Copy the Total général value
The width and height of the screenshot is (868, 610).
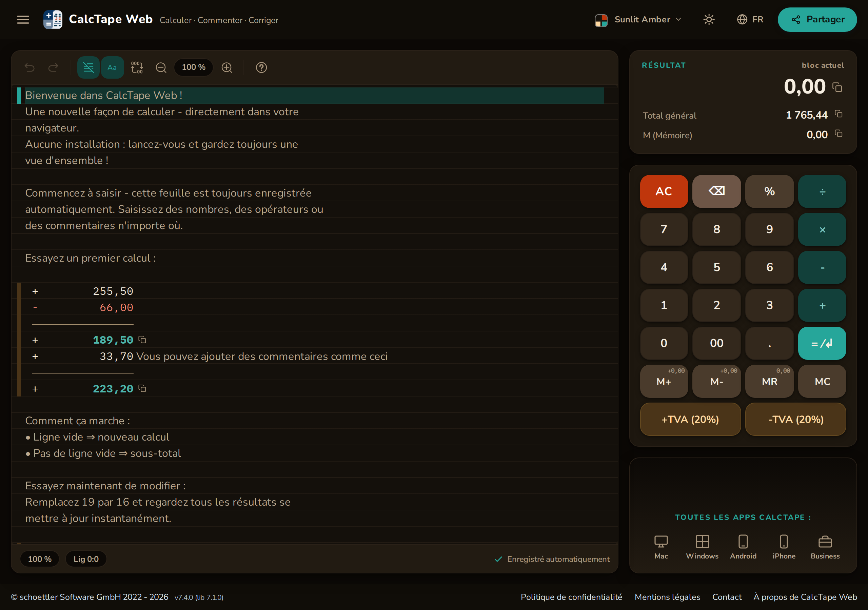pos(839,114)
